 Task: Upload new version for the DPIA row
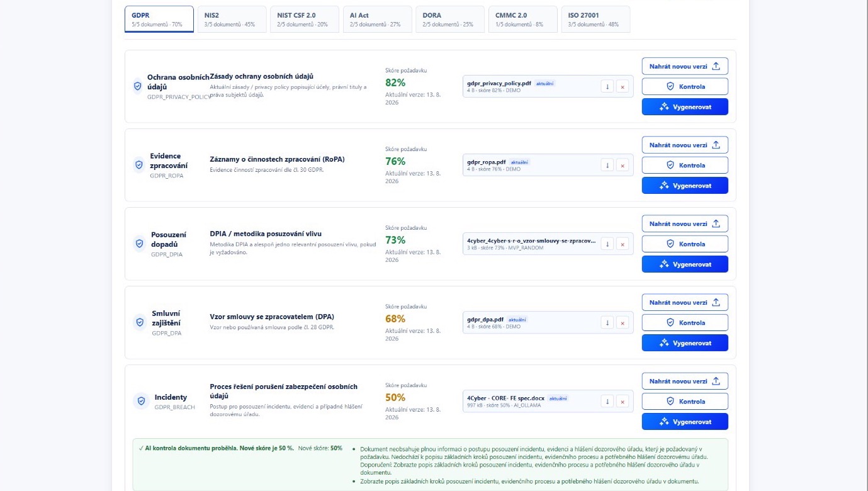click(685, 223)
